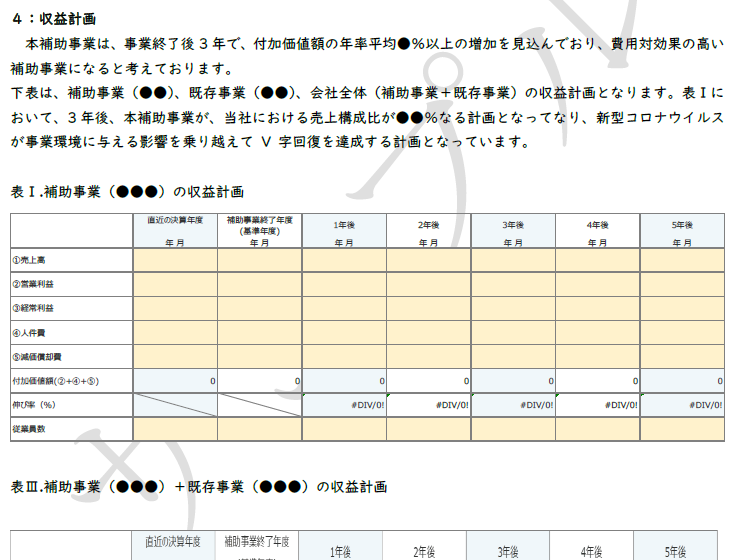Viewport: 744px width, 560px height.
Task: Click the "1年後" header in table Ⅲ
Action: 340,552
